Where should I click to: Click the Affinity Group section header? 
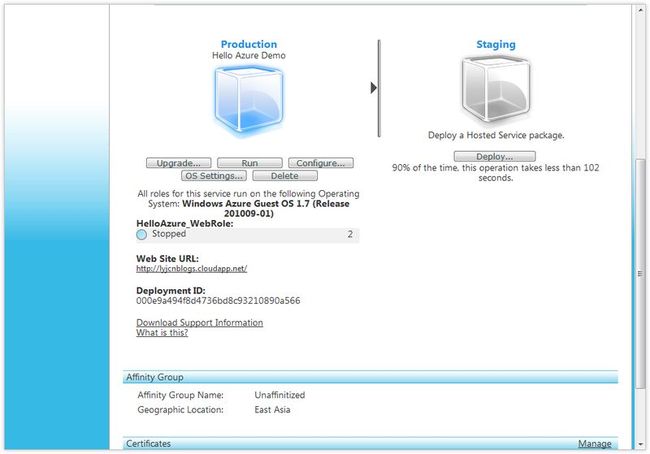pyautogui.click(x=370, y=377)
